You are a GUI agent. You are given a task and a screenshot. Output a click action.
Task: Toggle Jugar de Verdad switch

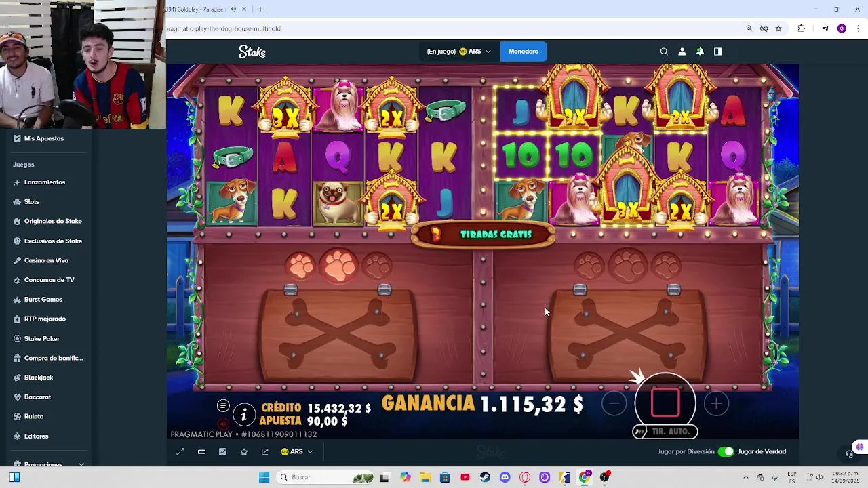(x=726, y=452)
